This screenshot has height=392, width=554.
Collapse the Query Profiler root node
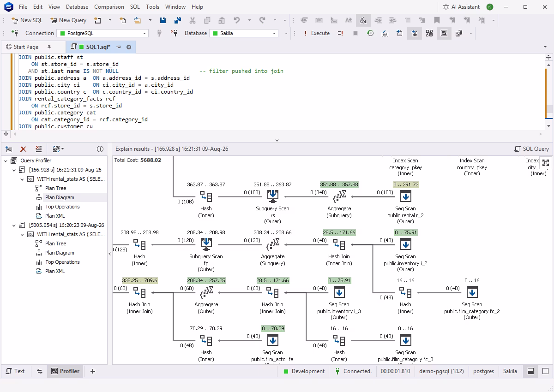coord(6,160)
